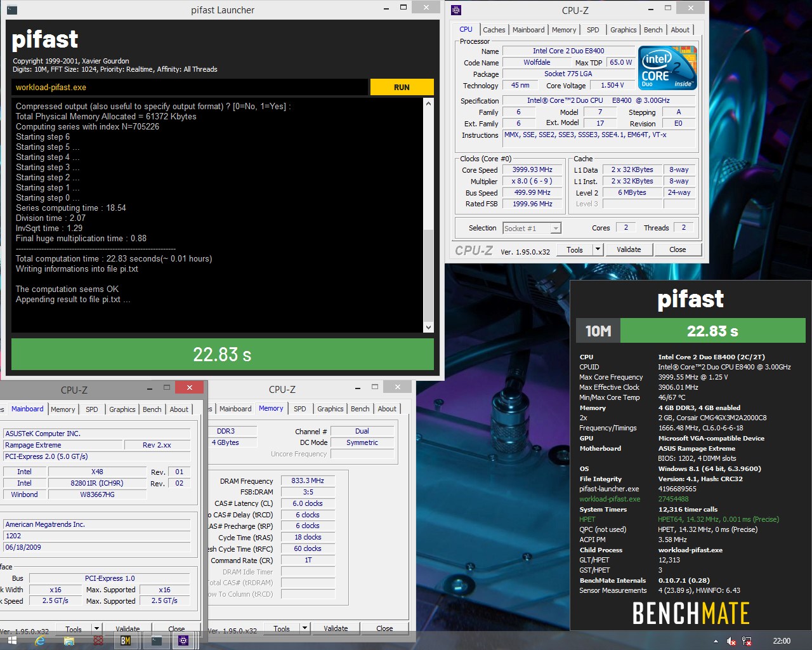Click the Close button in the top CPU-Z window
This screenshot has width=812, height=650.
[678, 249]
